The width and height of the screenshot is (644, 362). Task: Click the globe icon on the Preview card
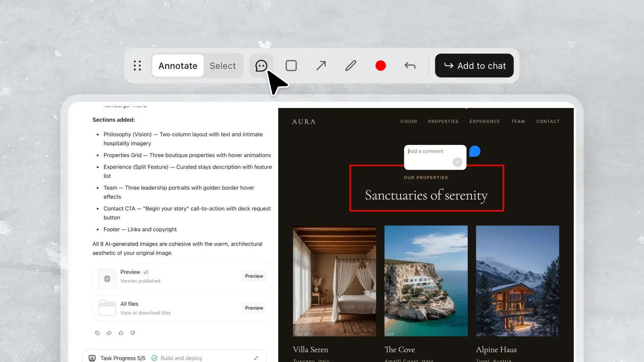click(x=107, y=279)
